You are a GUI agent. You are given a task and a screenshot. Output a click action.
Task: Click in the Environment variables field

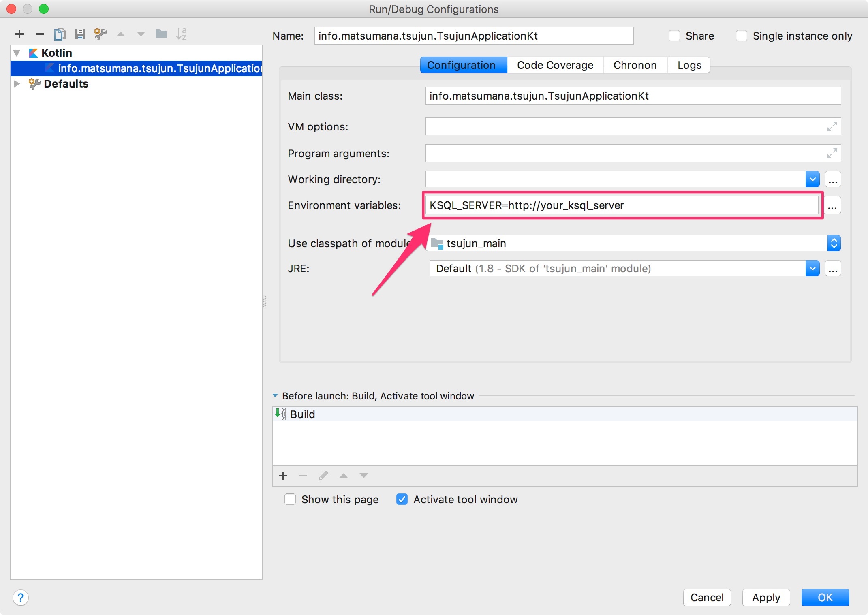click(x=620, y=205)
